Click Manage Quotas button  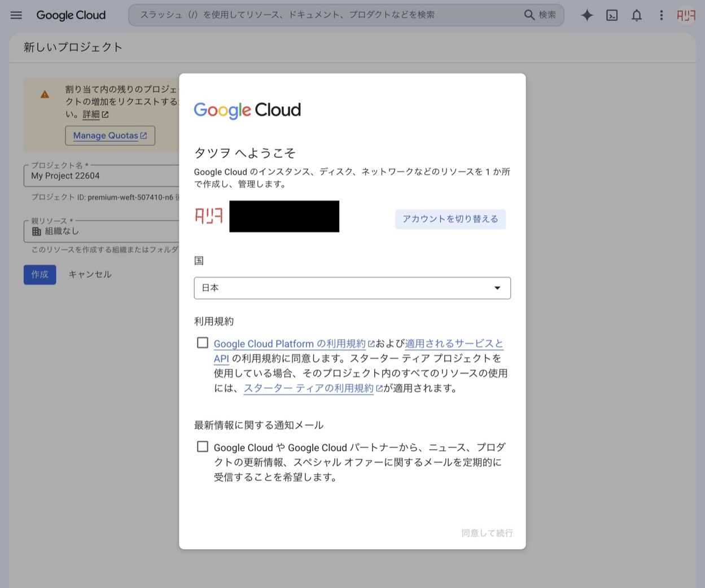(110, 135)
